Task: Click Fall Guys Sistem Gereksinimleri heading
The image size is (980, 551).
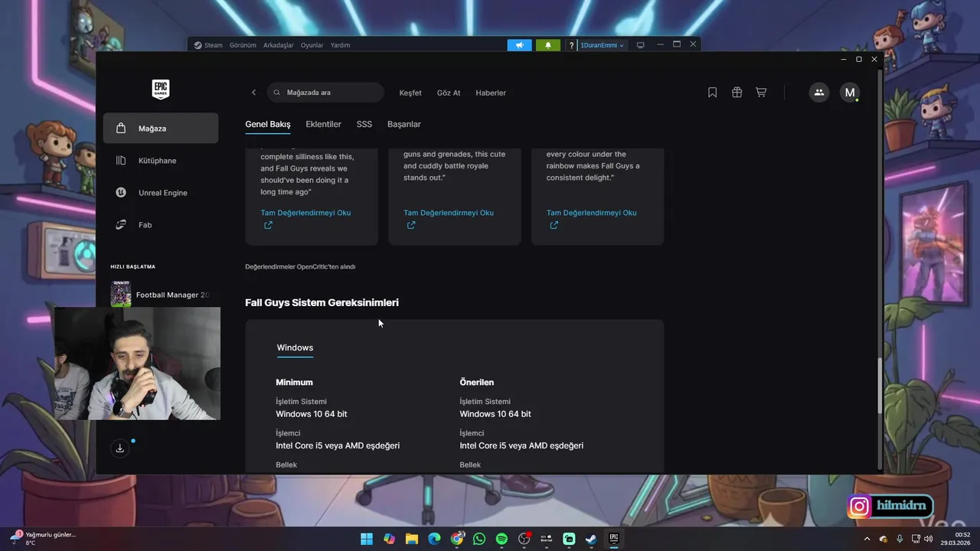Action: click(322, 302)
